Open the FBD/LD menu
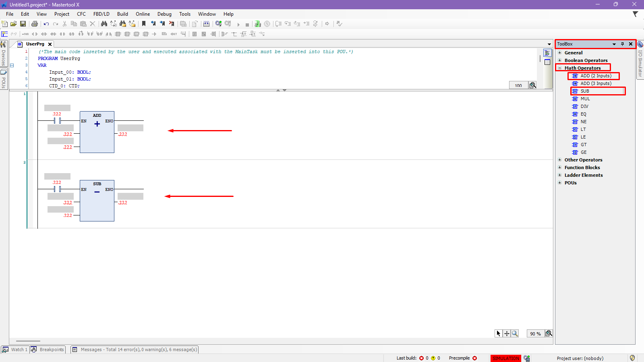This screenshot has height=362, width=644. pyautogui.click(x=101, y=14)
